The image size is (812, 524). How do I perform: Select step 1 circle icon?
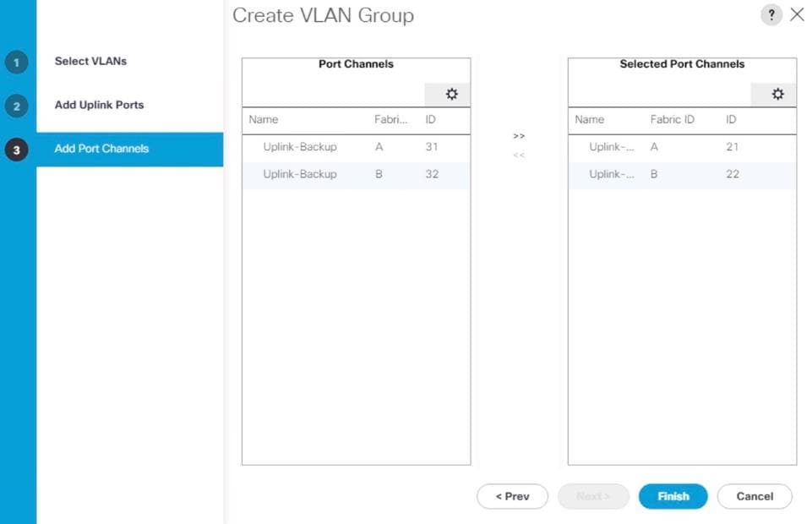coord(17,63)
